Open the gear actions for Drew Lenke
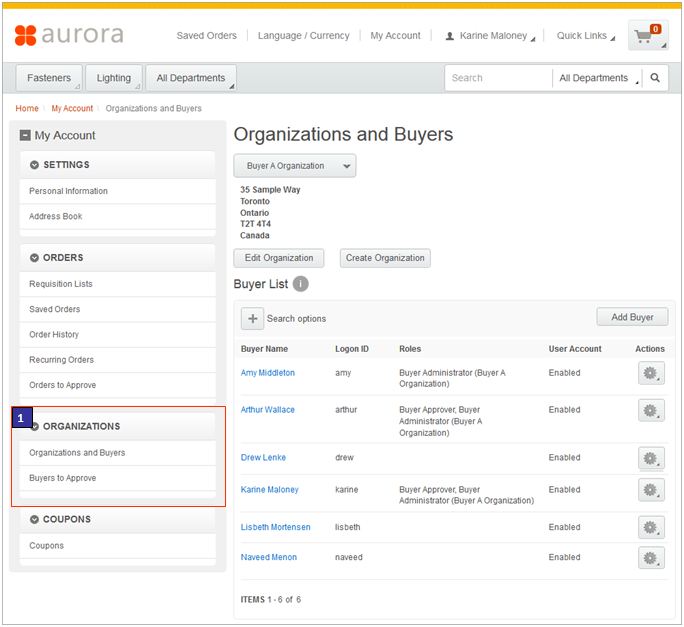 click(651, 458)
